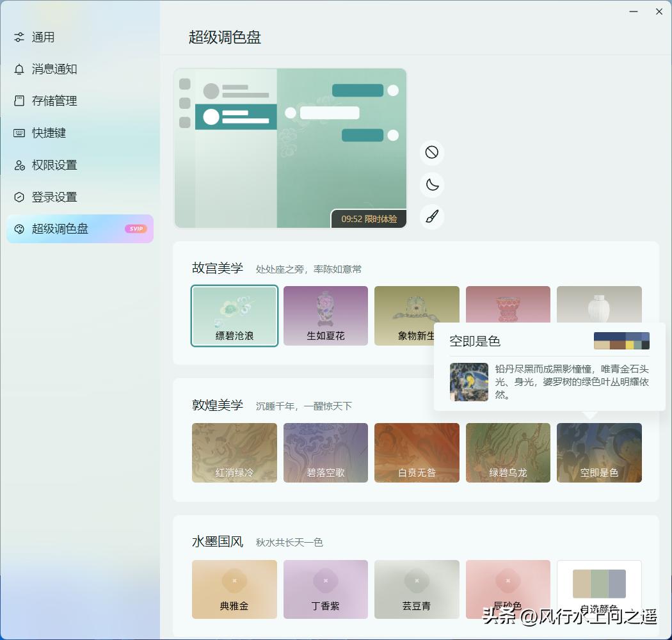Select the 空即是色 Dunhuang theme
The width and height of the screenshot is (672, 640).
(599, 452)
